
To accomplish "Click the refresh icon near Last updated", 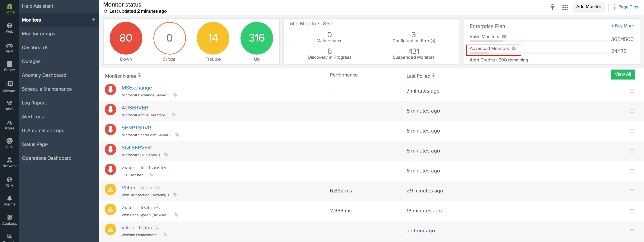I will (x=105, y=11).
